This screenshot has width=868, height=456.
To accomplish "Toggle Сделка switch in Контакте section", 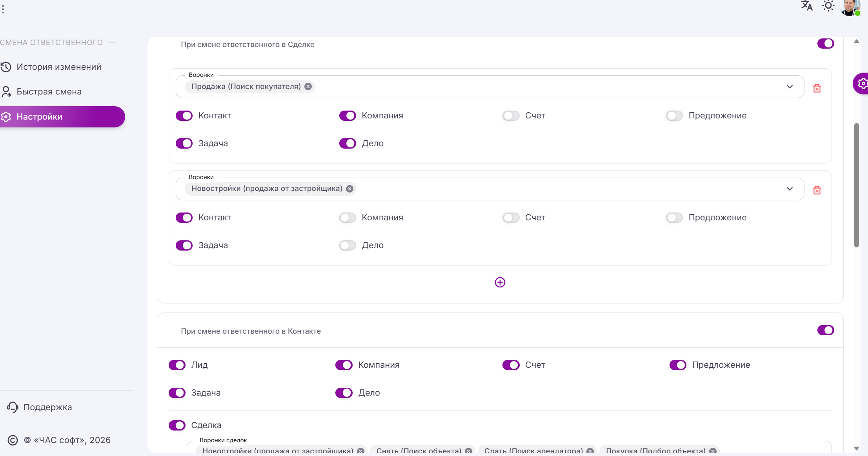I will tap(177, 425).
